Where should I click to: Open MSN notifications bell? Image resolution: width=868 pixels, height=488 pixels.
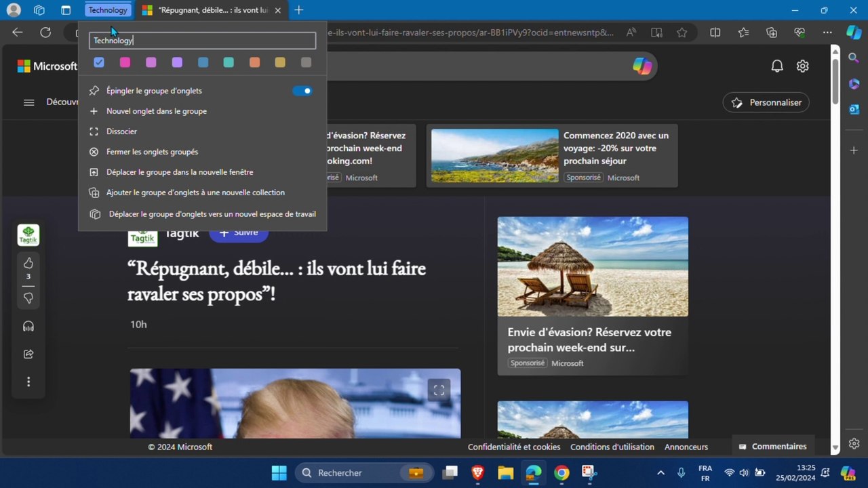coord(777,66)
